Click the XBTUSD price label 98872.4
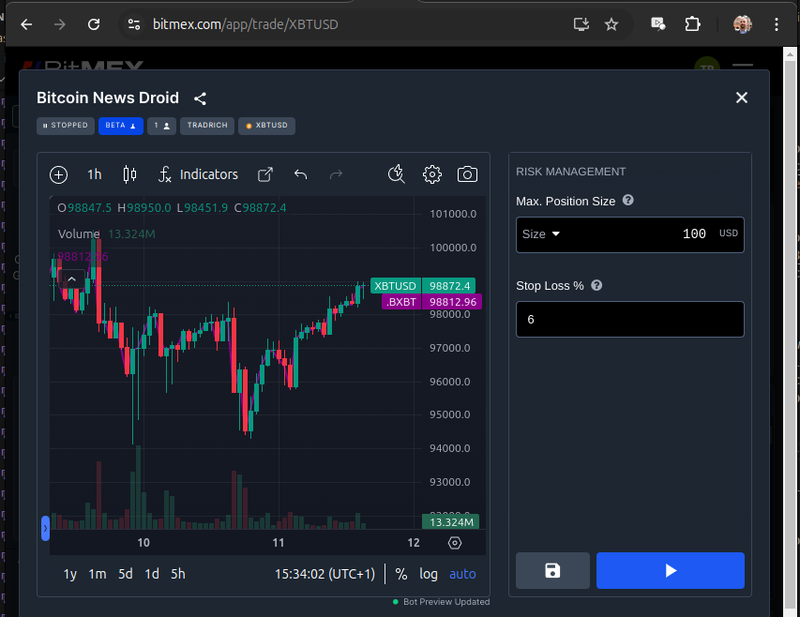800x617 pixels. click(x=449, y=286)
